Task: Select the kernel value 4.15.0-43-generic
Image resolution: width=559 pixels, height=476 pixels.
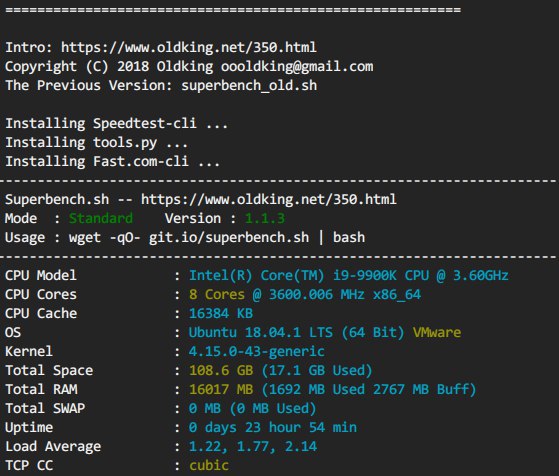Action: pyautogui.click(x=256, y=352)
